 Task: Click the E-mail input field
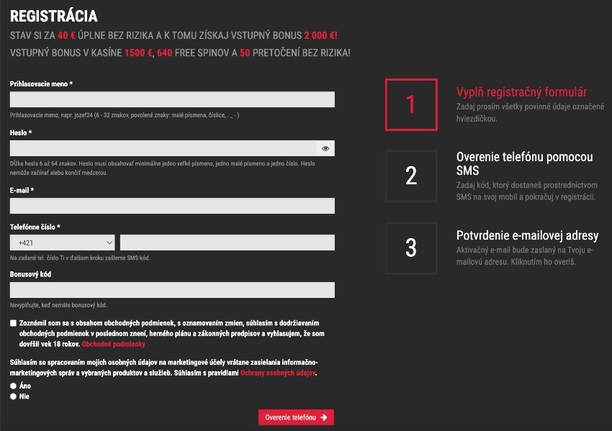pos(172,206)
